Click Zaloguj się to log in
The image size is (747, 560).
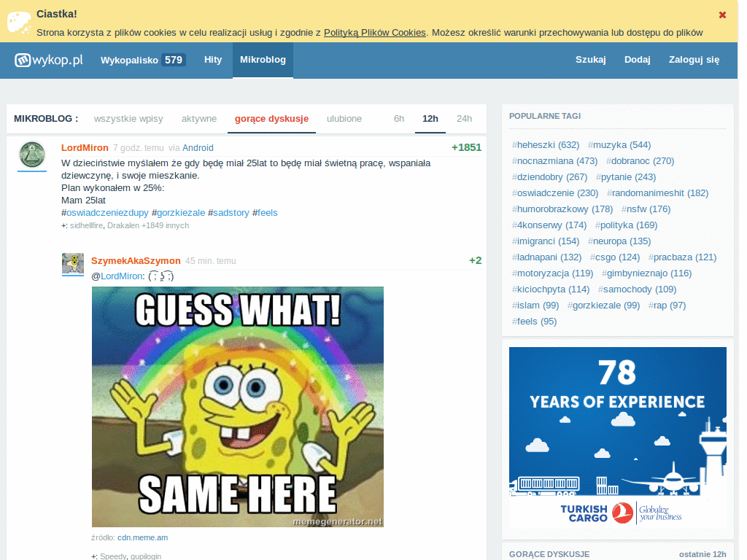coord(694,60)
